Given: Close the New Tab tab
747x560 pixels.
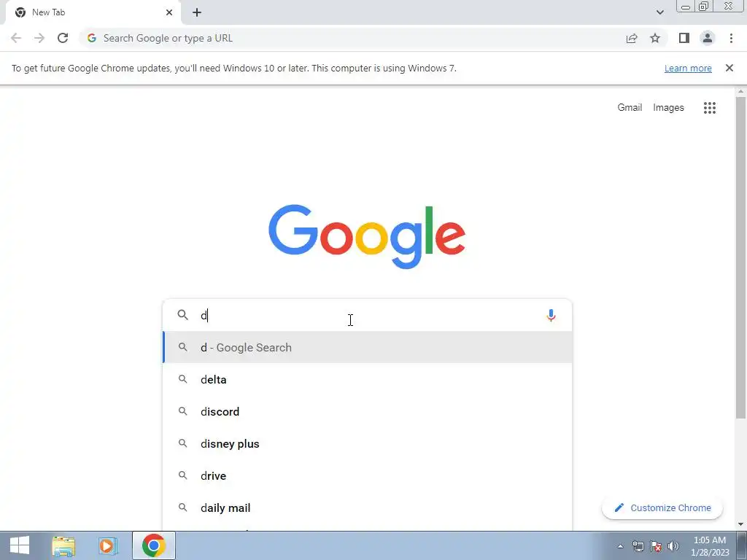Looking at the screenshot, I should point(169,12).
